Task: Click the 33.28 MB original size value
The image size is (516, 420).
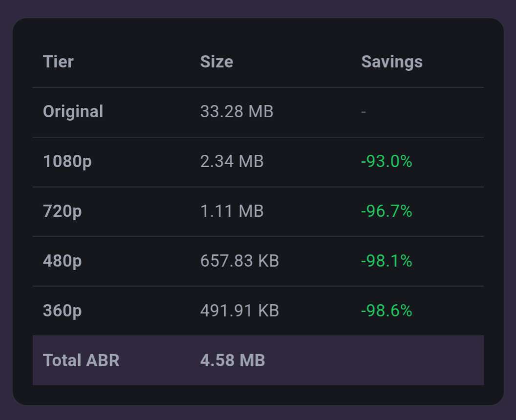Action: pyautogui.click(x=236, y=112)
